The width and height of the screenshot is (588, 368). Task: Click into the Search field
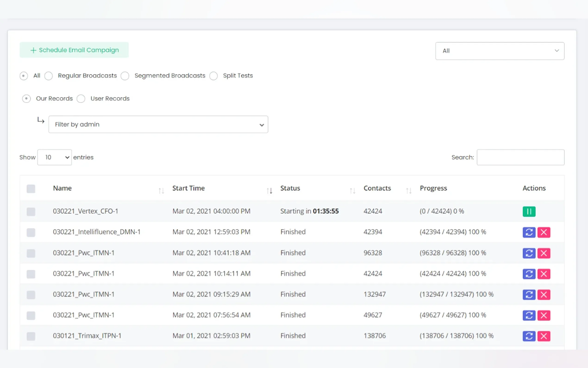coord(520,157)
